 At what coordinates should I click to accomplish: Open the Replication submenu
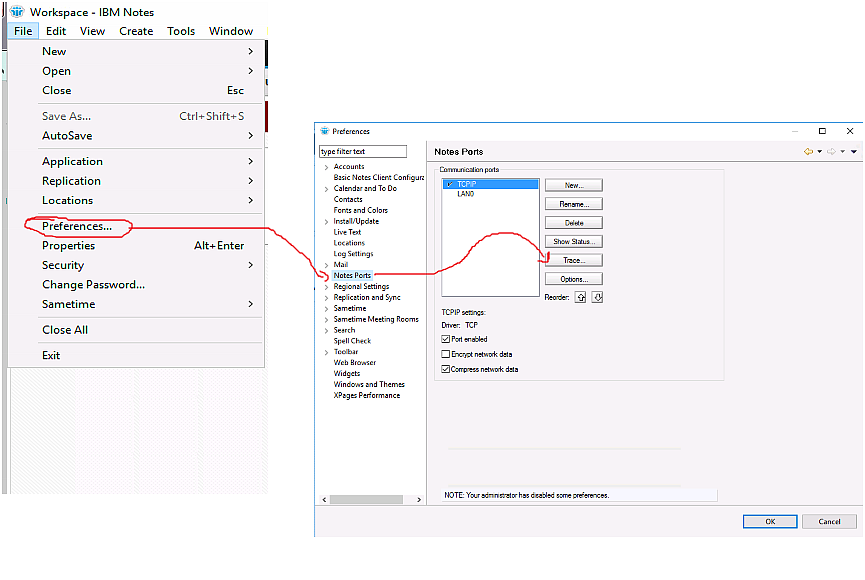click(136, 181)
